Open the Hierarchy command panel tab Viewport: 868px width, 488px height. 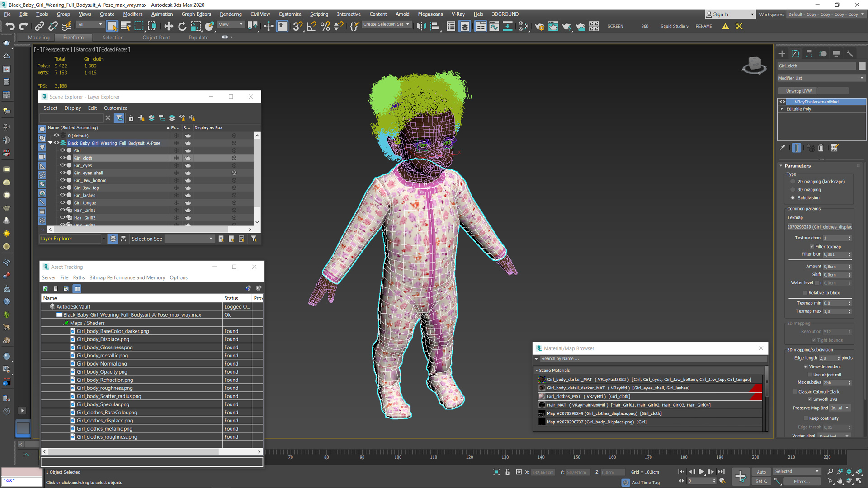(809, 54)
